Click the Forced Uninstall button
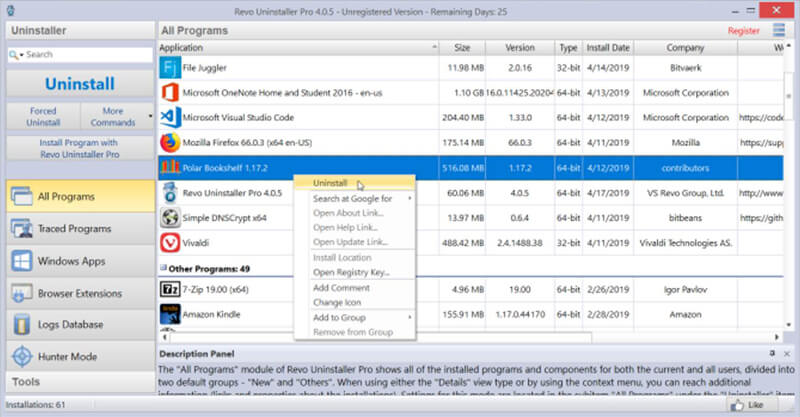The image size is (800, 417). click(43, 116)
